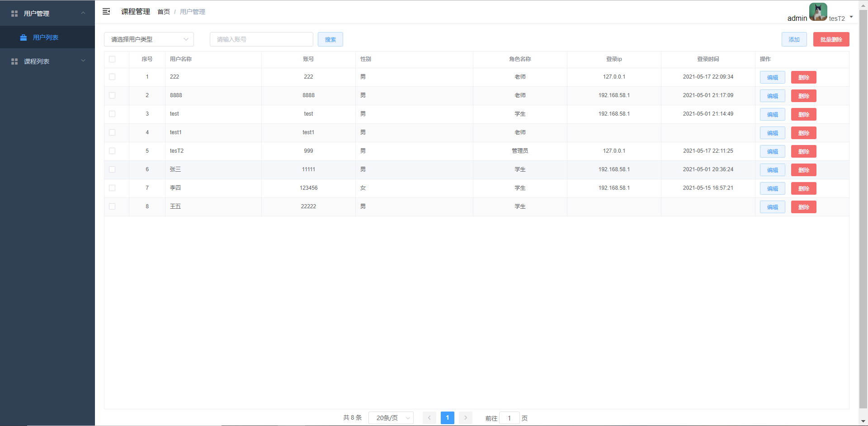This screenshot has height=426, width=868.
Task: Click 首页 in the breadcrumb
Action: tap(164, 12)
